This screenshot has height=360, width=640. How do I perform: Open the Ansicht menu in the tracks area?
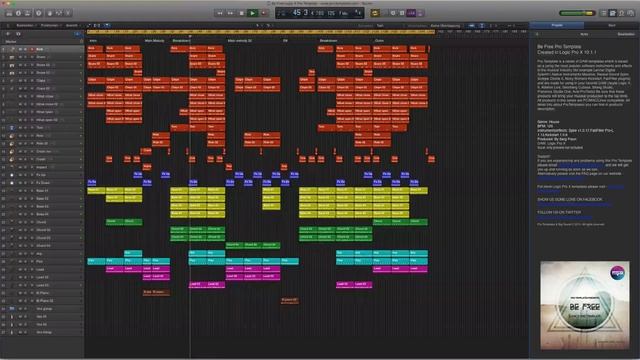coord(72,25)
